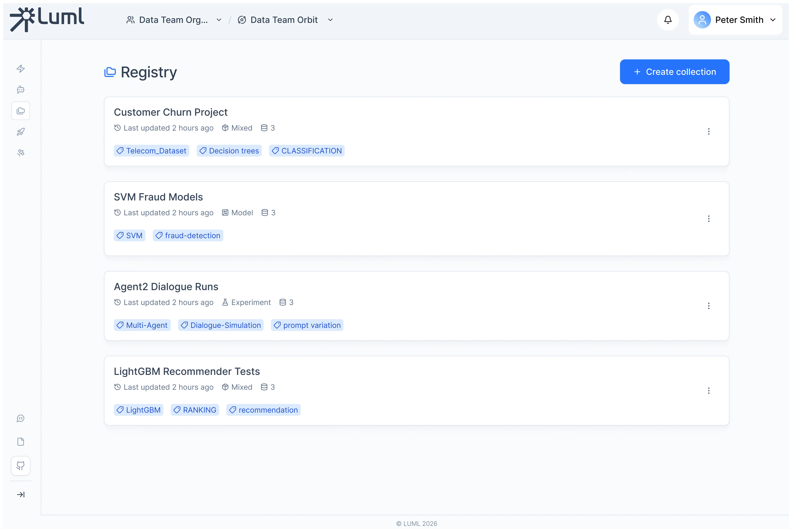Open the SVM Fraud Models options menu
Image resolution: width=792 pixels, height=532 pixels.
click(708, 219)
